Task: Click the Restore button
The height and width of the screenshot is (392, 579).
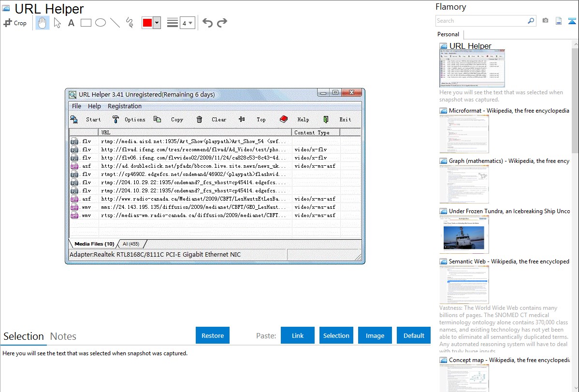Action: pyautogui.click(x=213, y=335)
